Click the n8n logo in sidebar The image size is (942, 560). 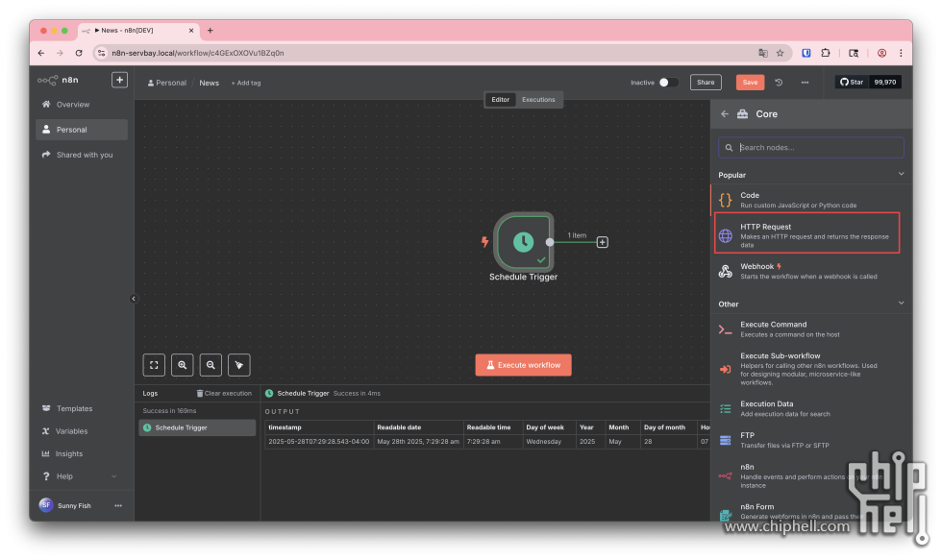(x=58, y=80)
